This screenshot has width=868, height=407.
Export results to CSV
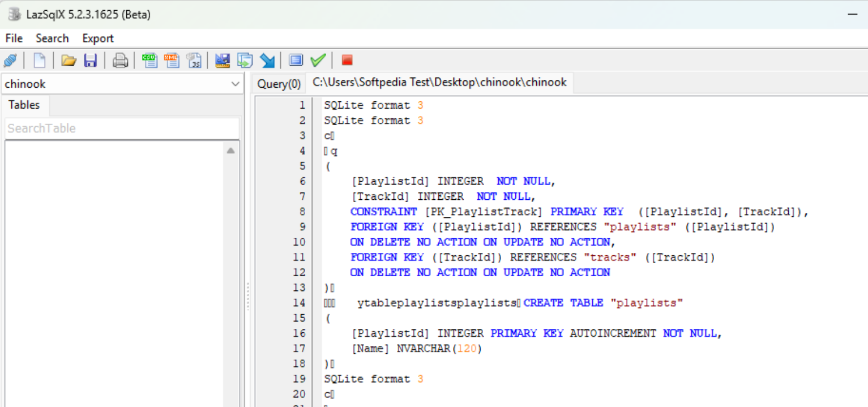click(x=150, y=60)
